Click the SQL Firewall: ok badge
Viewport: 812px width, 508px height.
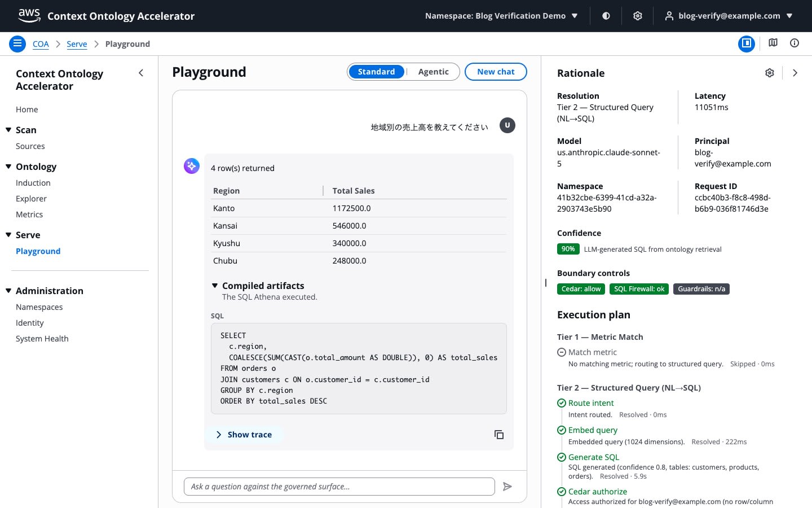click(639, 289)
